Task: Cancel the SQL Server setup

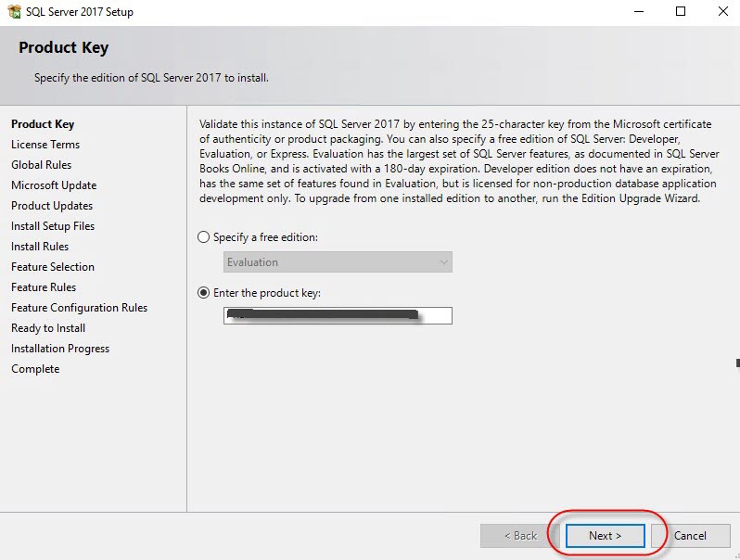Action: [691, 536]
